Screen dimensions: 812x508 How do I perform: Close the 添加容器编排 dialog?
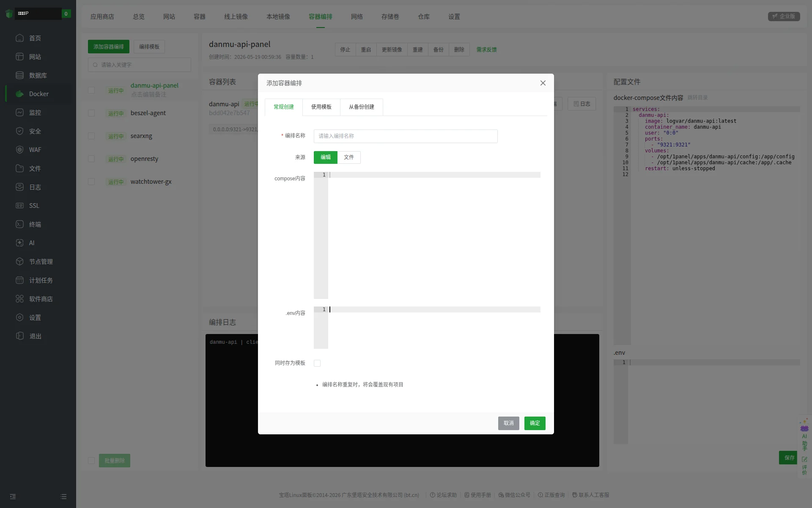click(x=543, y=83)
